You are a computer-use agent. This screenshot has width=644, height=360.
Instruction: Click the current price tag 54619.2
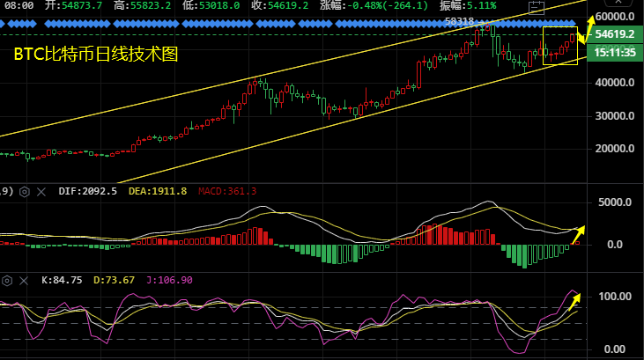(x=615, y=34)
